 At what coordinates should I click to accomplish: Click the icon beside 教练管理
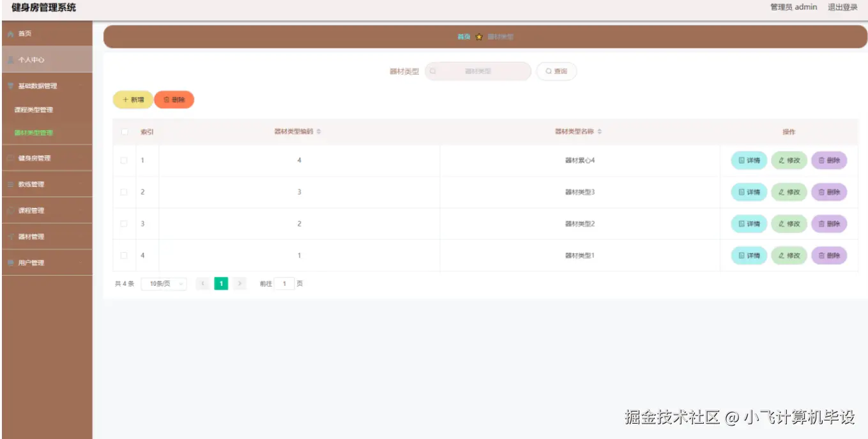[10, 184]
